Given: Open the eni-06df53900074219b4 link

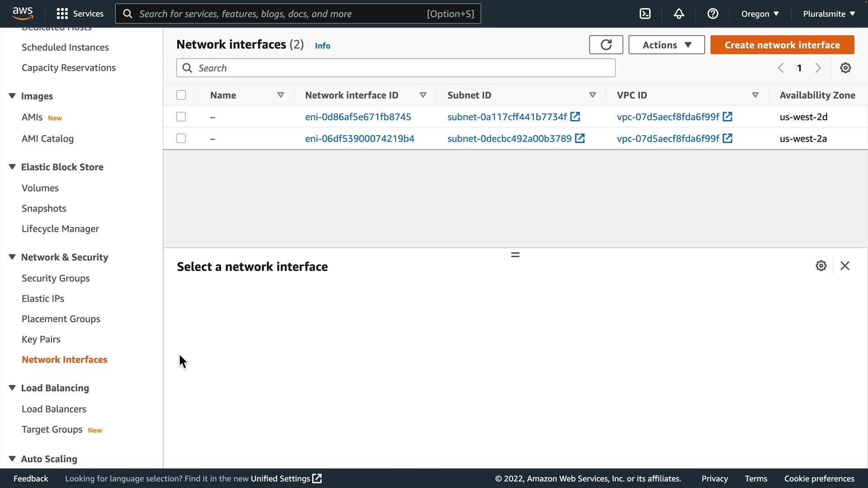Looking at the screenshot, I should click(359, 138).
